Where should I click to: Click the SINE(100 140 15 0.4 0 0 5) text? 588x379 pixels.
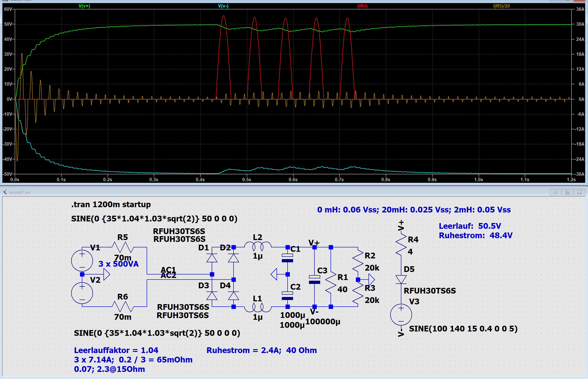(463, 328)
